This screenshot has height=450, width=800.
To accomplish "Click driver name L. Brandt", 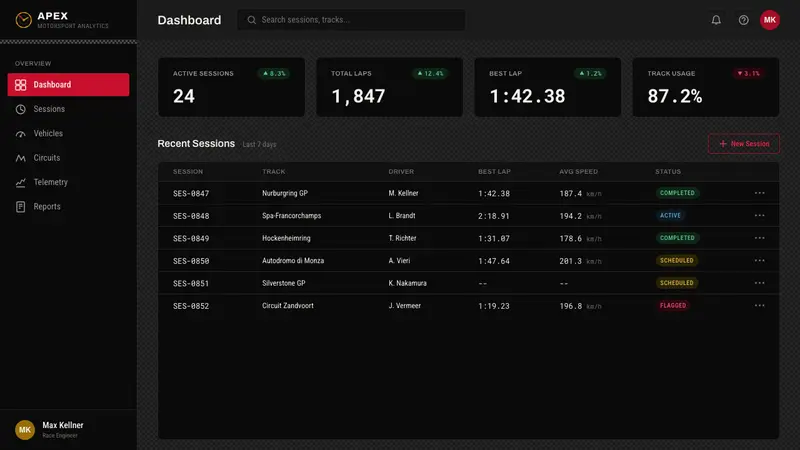I will (402, 215).
